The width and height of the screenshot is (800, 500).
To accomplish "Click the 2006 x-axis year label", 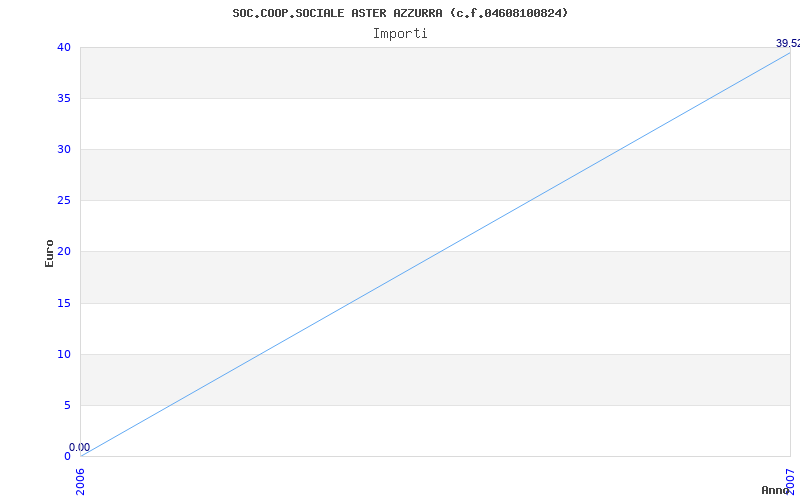I will click(80, 482).
